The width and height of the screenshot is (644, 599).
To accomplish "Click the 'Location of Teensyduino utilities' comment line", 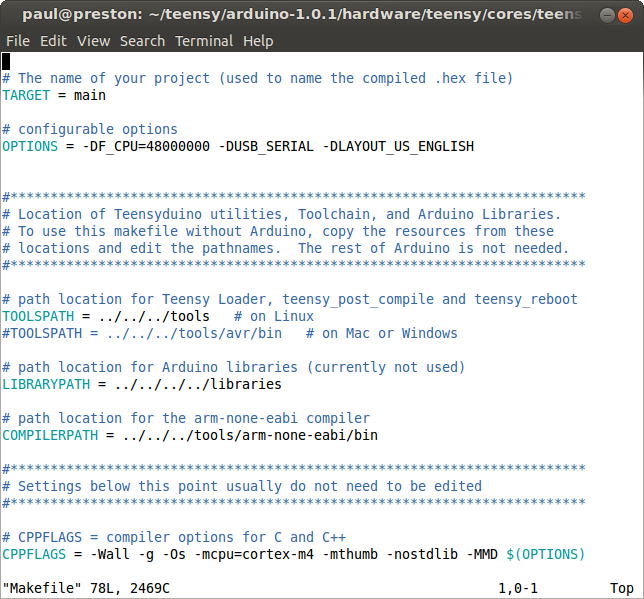I will [x=281, y=214].
